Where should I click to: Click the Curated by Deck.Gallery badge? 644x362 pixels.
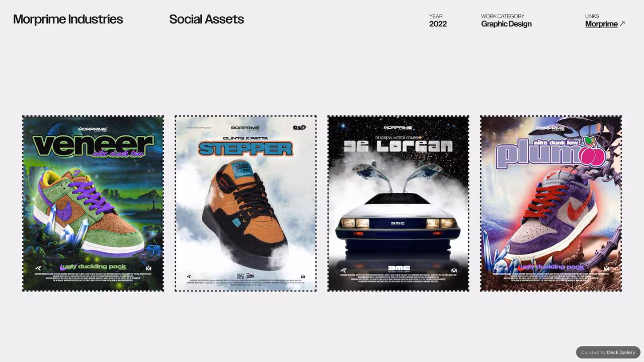608,352
